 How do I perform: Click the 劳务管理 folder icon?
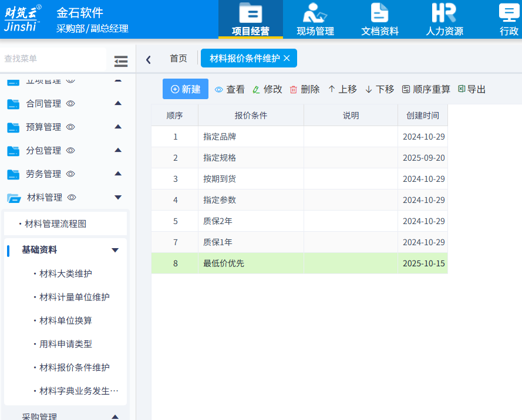click(14, 174)
